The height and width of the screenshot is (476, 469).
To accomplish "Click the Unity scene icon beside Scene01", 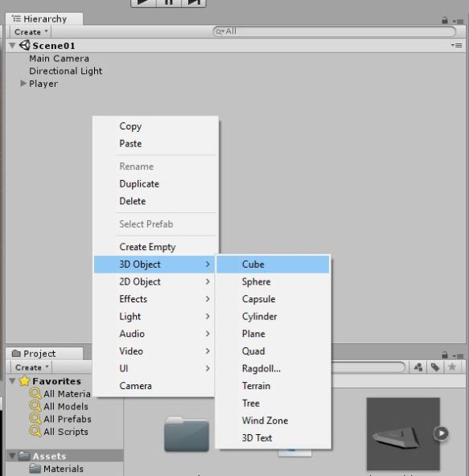I will click(25, 45).
